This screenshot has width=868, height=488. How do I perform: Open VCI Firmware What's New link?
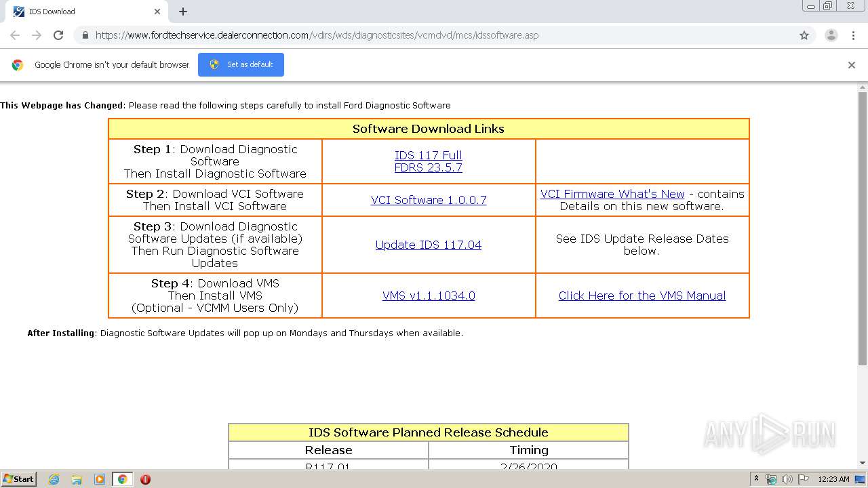[x=612, y=194]
